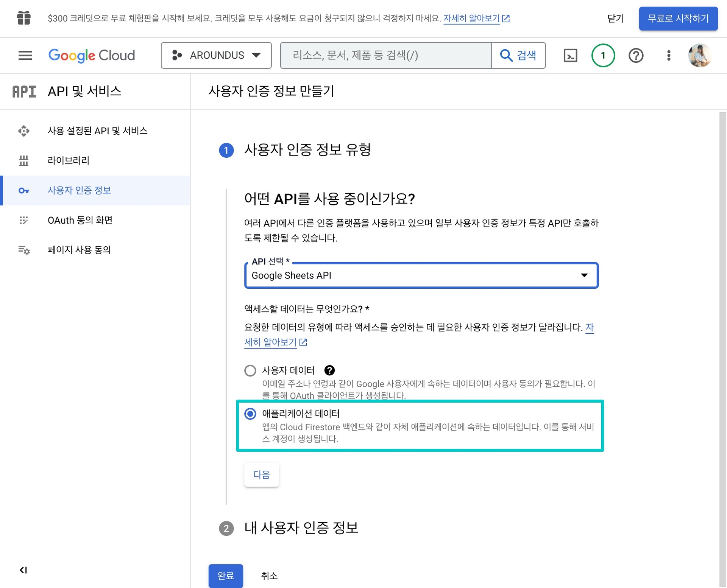Click the gift icon in banner
This screenshot has height=588, width=727.
pyautogui.click(x=23, y=18)
